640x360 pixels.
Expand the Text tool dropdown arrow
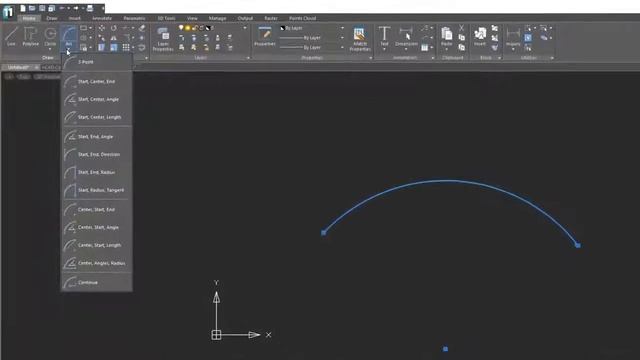click(384, 49)
